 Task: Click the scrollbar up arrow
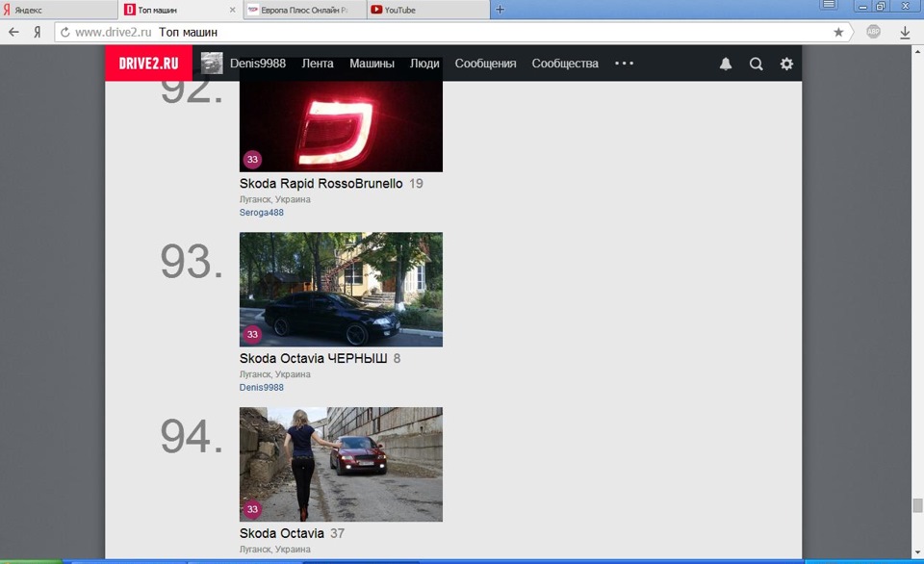coord(917,51)
